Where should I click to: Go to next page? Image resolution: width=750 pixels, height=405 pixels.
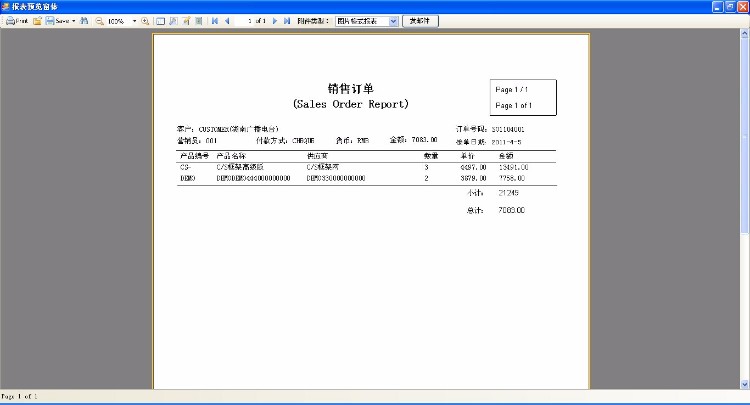point(275,20)
